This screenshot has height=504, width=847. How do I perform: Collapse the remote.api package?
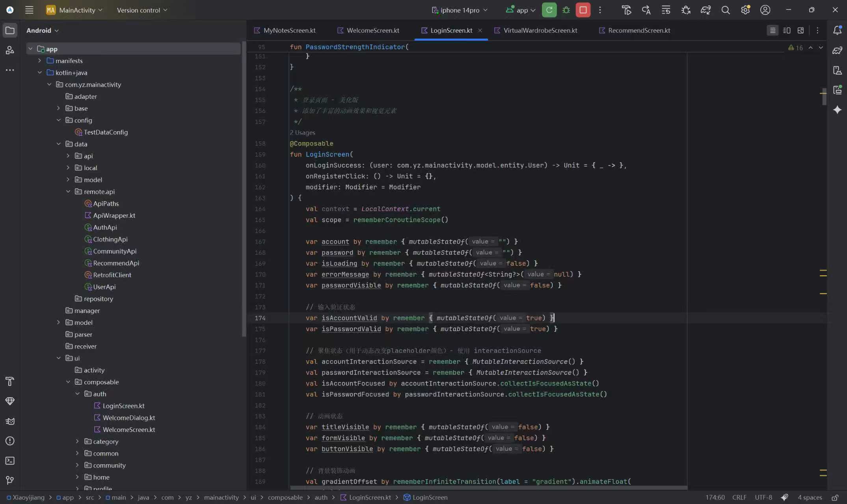click(x=68, y=191)
